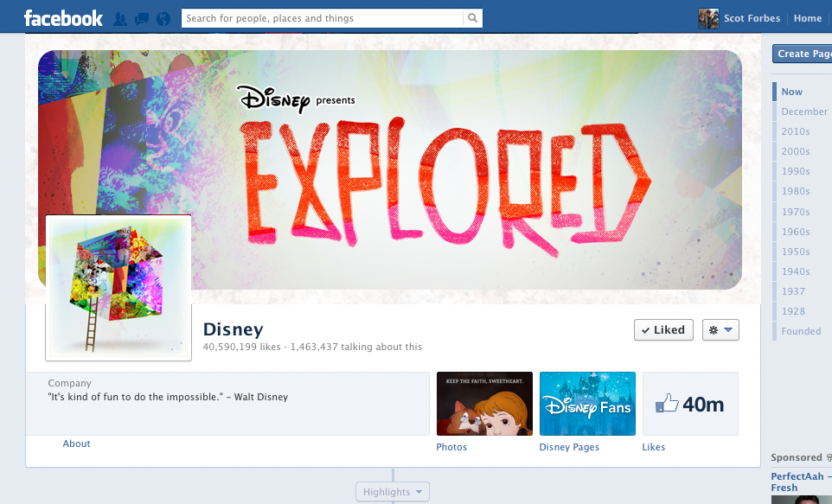Image resolution: width=832 pixels, height=504 pixels.
Task: Jump to 1940s in timeline
Action: 796,271
